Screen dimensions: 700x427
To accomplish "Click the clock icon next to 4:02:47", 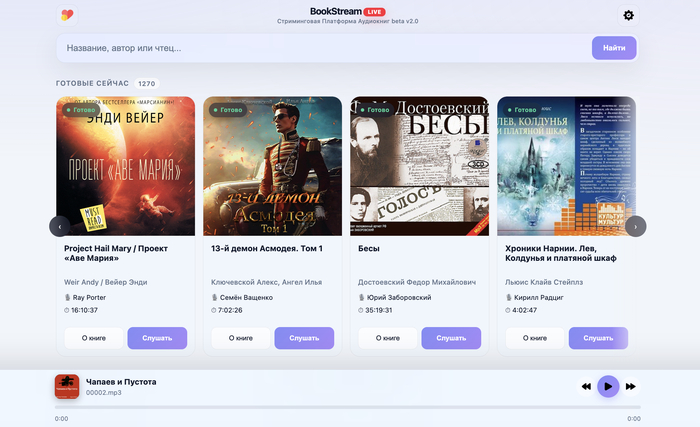I will (x=508, y=310).
